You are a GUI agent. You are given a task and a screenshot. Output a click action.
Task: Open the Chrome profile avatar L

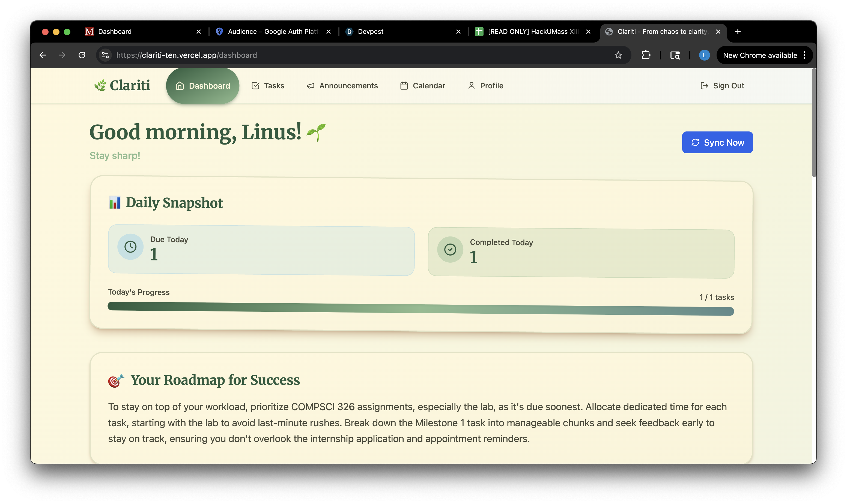click(704, 55)
